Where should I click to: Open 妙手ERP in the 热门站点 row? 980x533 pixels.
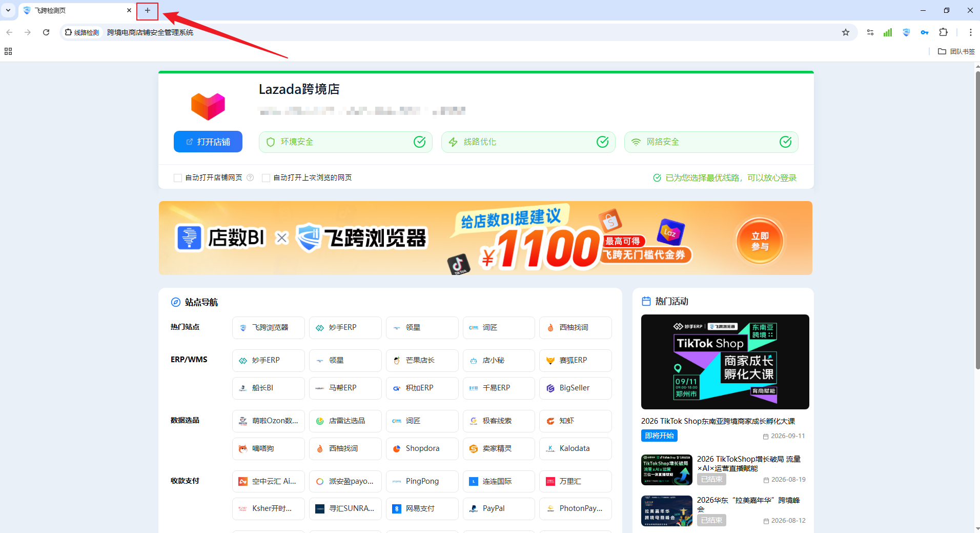click(x=345, y=328)
